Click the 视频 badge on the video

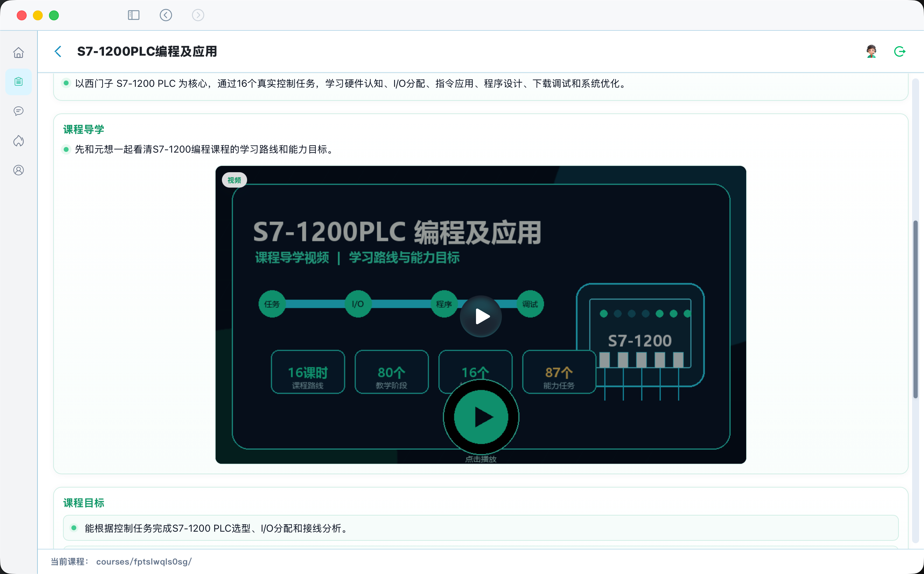[x=234, y=180]
